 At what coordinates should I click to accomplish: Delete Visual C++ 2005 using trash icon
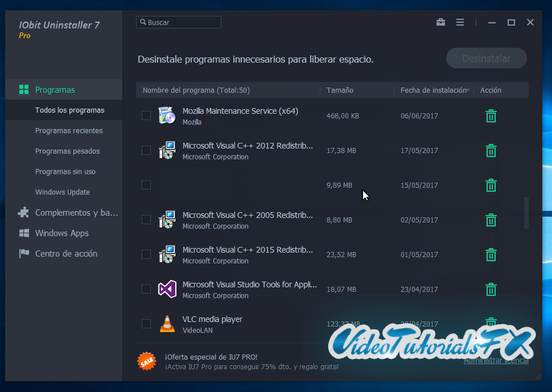click(491, 220)
